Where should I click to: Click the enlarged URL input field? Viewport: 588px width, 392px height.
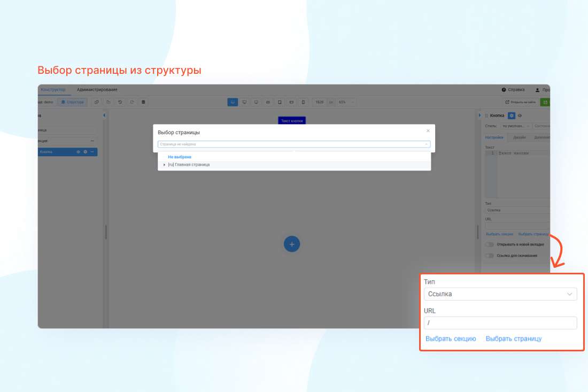(x=500, y=323)
